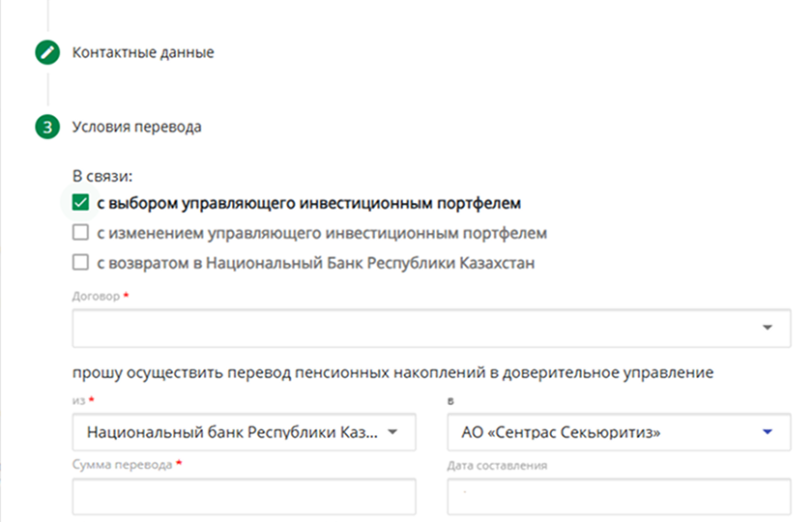The height and width of the screenshot is (522, 812).
Task: Uncheck the 'с выбором управляющего' checkbox
Action: 81,204
